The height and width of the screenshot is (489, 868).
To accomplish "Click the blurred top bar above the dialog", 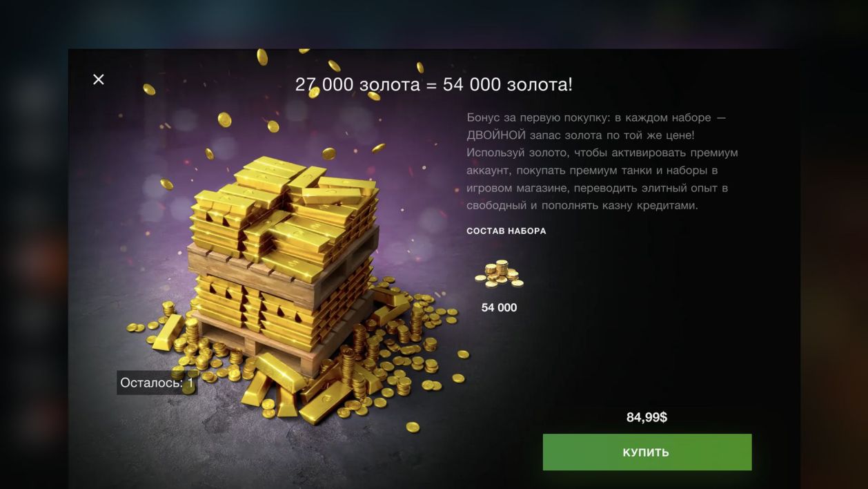I will [x=434, y=23].
